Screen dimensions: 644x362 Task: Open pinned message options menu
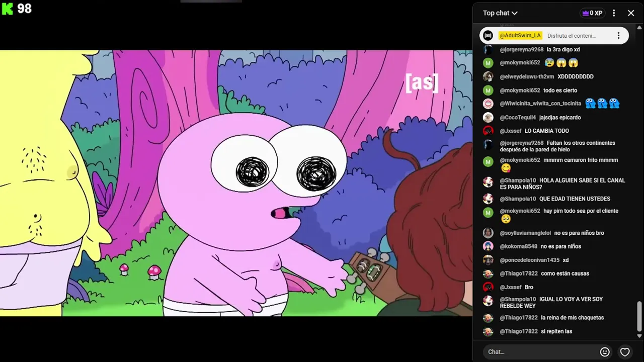click(618, 36)
